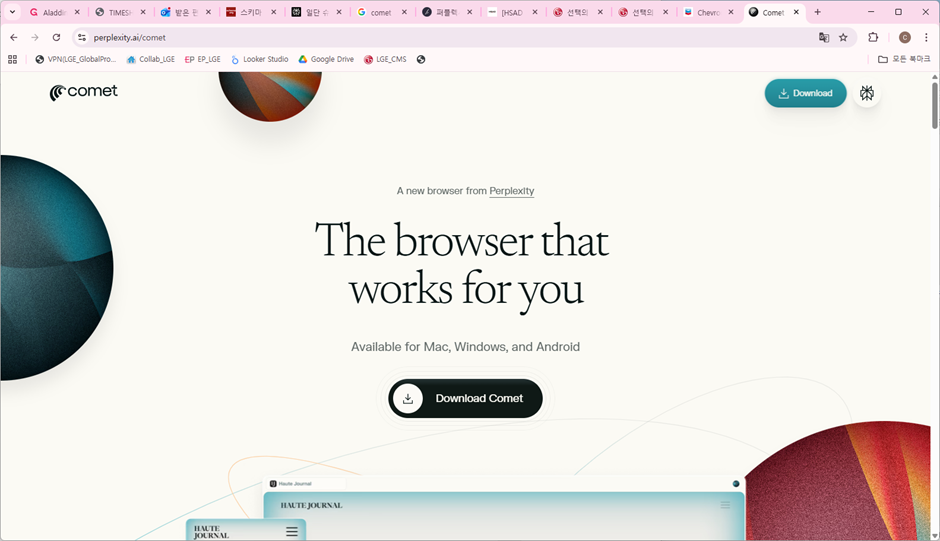Open the Extensions puzzle icon
940x541 pixels.
873,37
